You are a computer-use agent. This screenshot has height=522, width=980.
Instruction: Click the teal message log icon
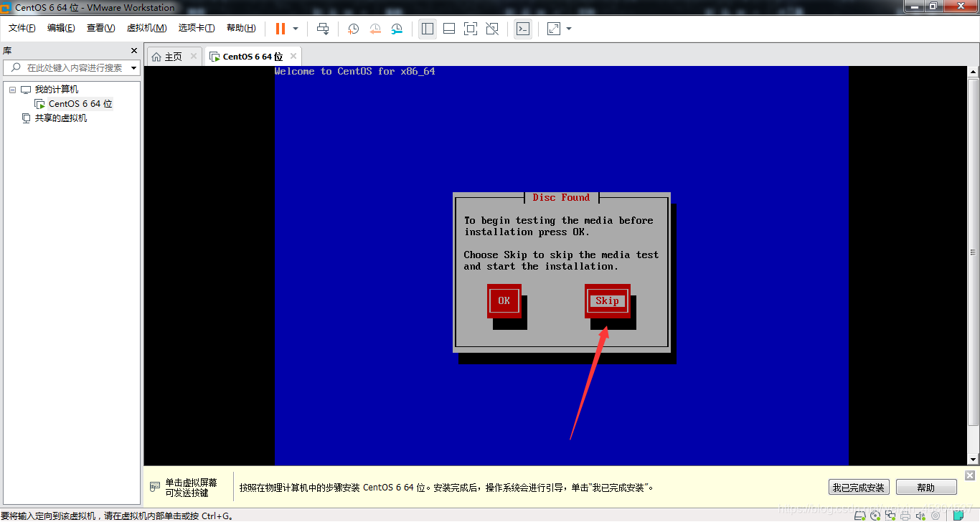pos(958,516)
